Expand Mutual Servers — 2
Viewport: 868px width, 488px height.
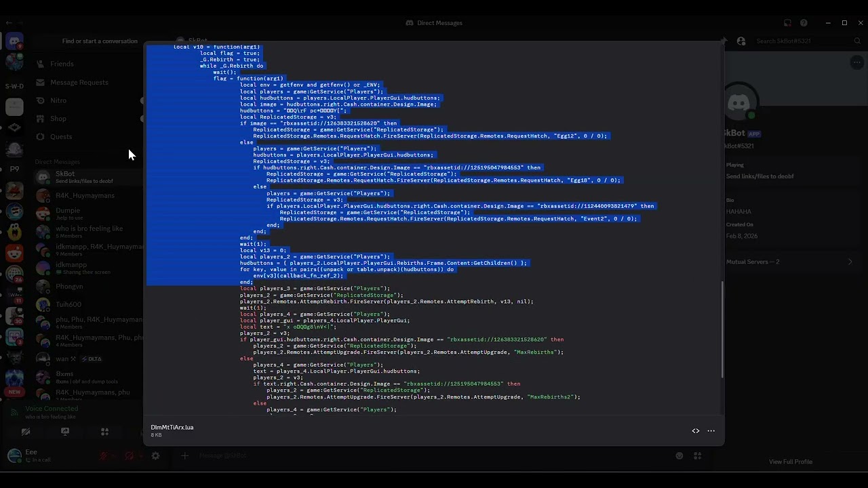click(791, 262)
